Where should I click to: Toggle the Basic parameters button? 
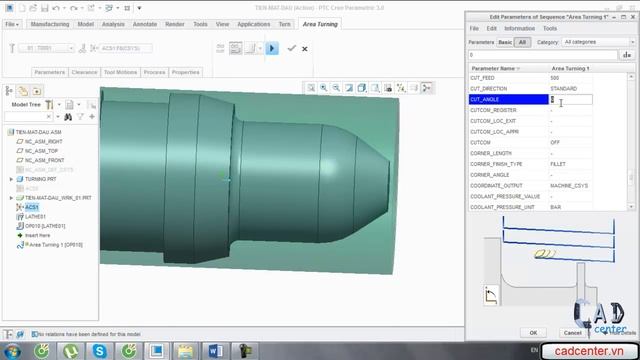click(x=505, y=42)
